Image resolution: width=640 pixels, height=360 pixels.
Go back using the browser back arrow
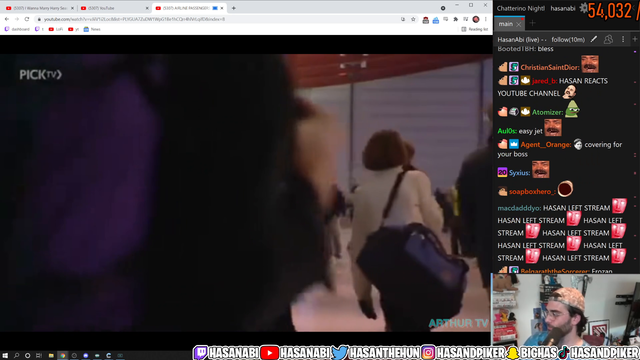tap(7, 19)
